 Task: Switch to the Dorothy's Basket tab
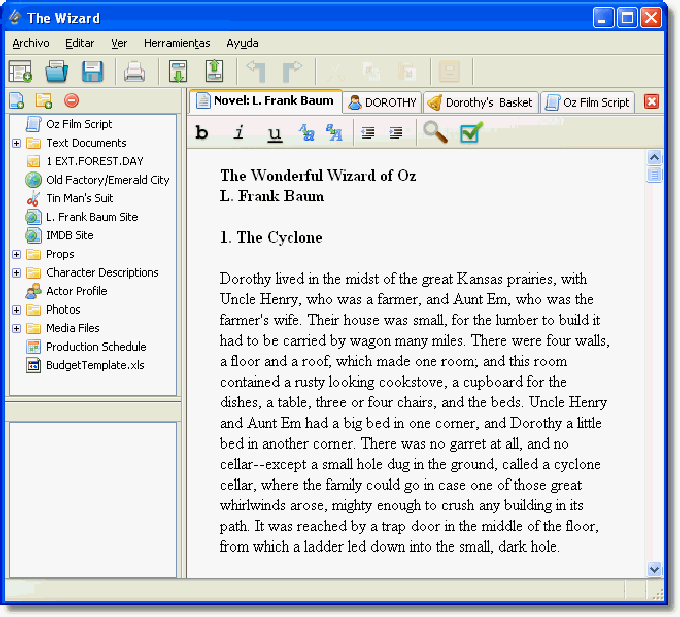tap(481, 103)
